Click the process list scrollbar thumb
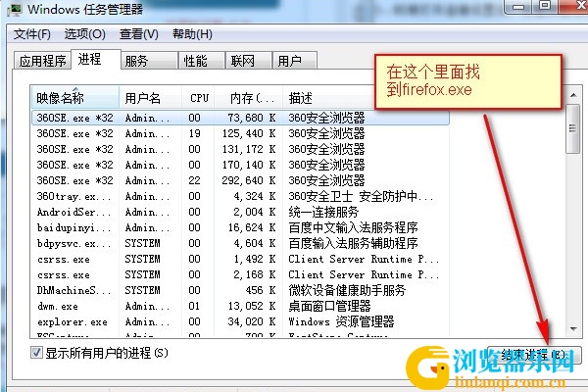The image size is (588, 392). 572,128
